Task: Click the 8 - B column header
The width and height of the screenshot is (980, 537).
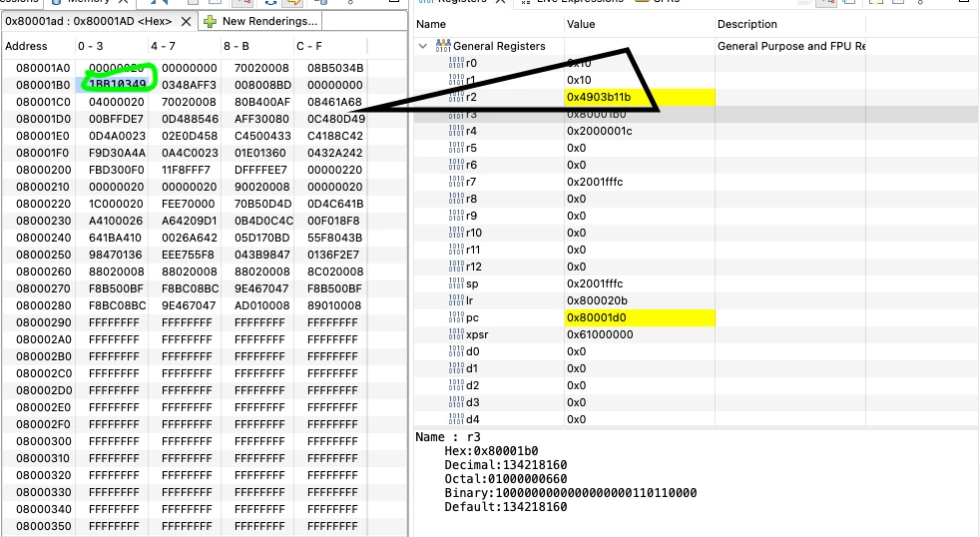Action: (237, 46)
